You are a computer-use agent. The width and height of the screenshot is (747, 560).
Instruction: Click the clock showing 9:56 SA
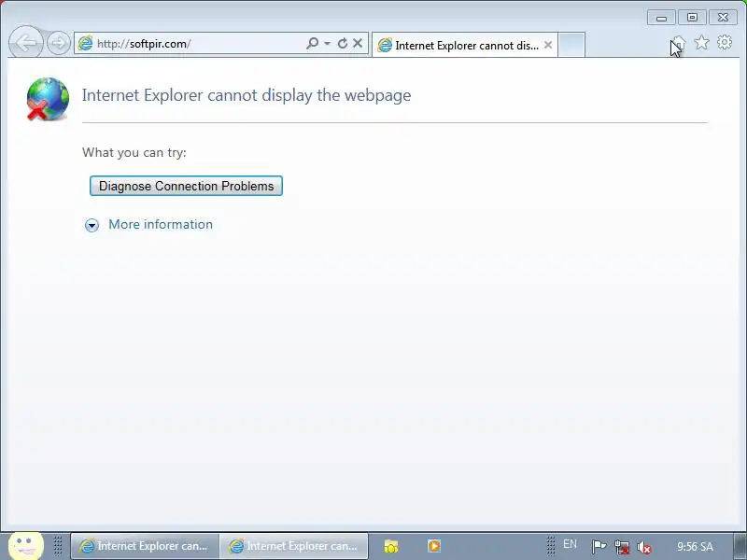pyautogui.click(x=695, y=546)
